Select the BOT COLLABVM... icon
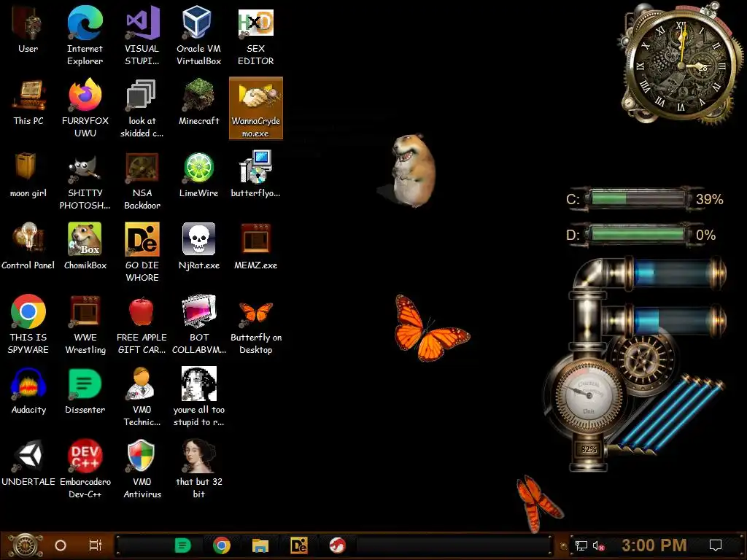The width and height of the screenshot is (747, 560). [x=198, y=324]
